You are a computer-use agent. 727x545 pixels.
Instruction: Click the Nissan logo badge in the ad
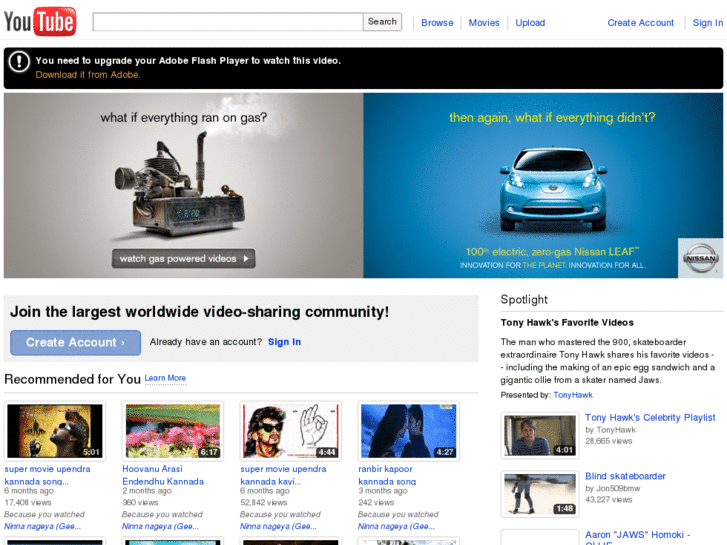tap(701, 258)
